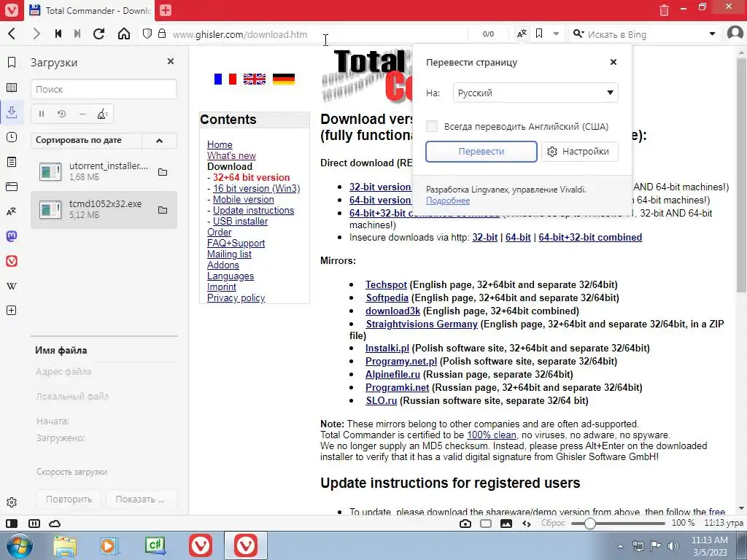Open File Explorer from the taskbar
The height and width of the screenshot is (560, 747).
click(x=65, y=546)
